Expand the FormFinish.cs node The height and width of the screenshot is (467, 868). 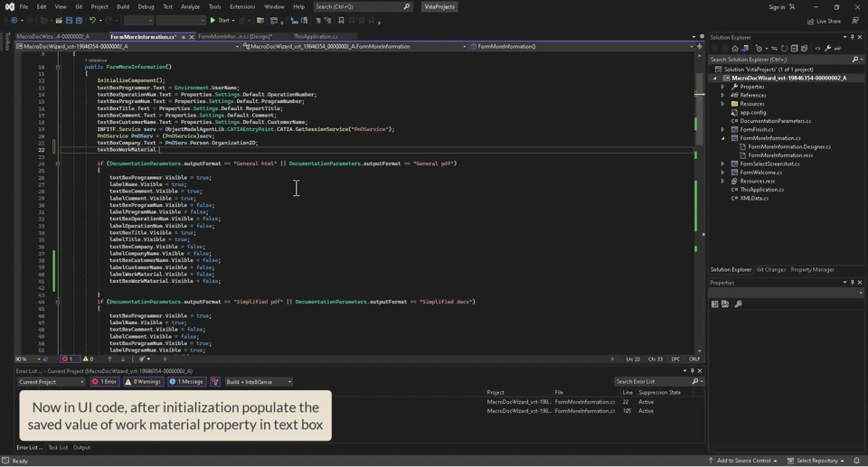pyautogui.click(x=722, y=129)
